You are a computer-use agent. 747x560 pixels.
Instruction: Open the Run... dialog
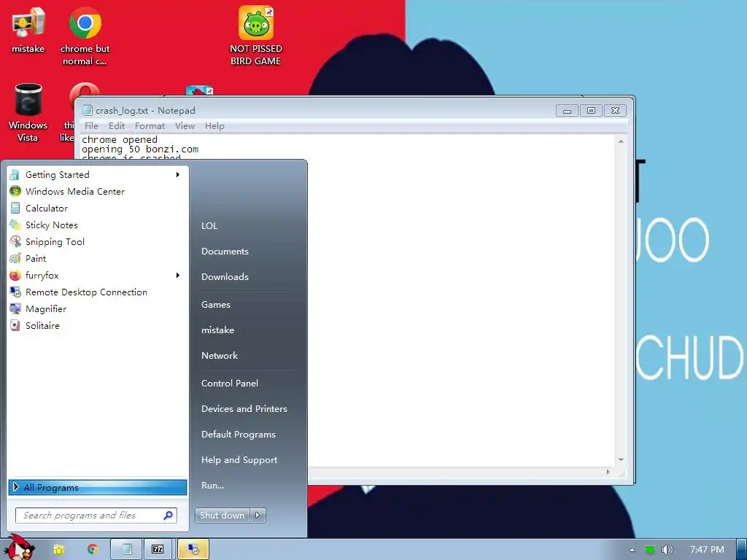point(212,486)
